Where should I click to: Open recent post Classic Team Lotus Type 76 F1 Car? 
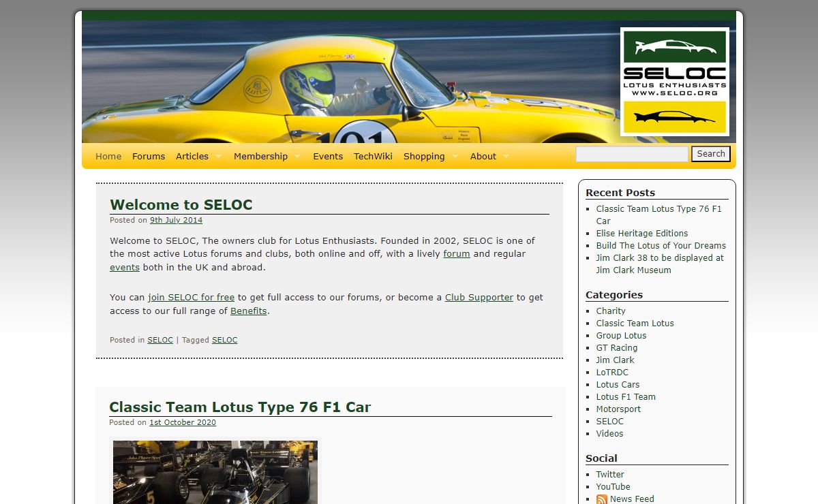click(658, 215)
